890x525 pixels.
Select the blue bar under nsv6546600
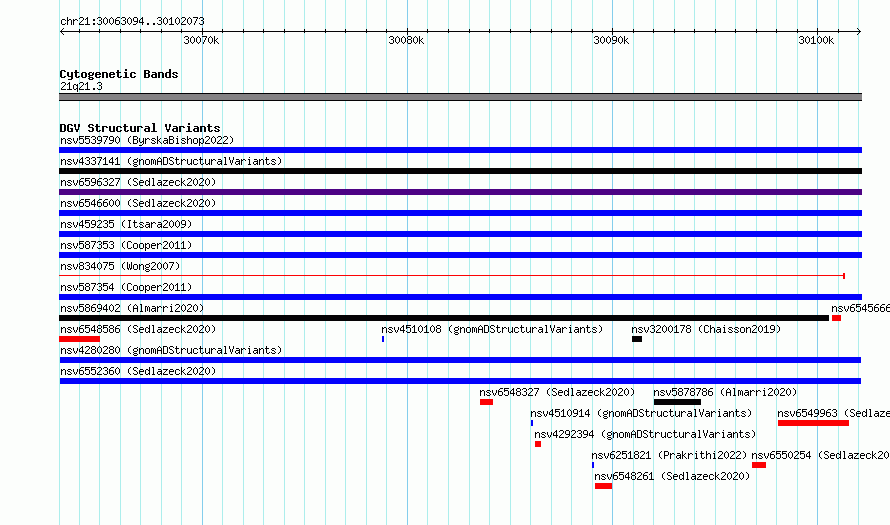tap(460, 213)
